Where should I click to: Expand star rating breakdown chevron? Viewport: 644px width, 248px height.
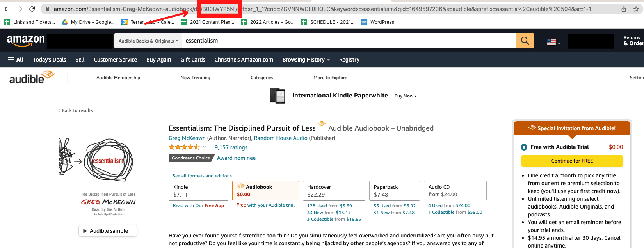205,147
